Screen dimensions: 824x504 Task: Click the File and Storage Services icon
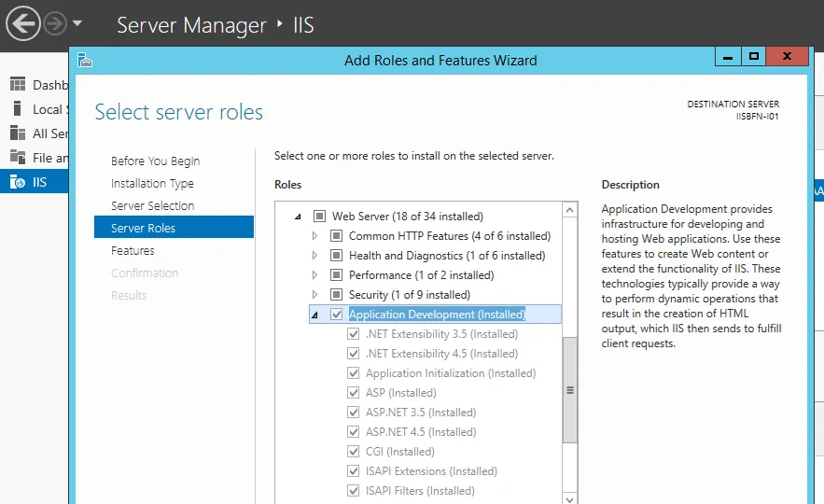[x=18, y=158]
